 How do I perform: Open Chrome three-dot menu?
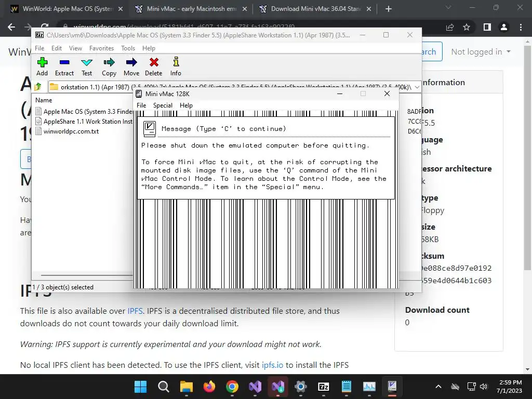click(x=521, y=27)
